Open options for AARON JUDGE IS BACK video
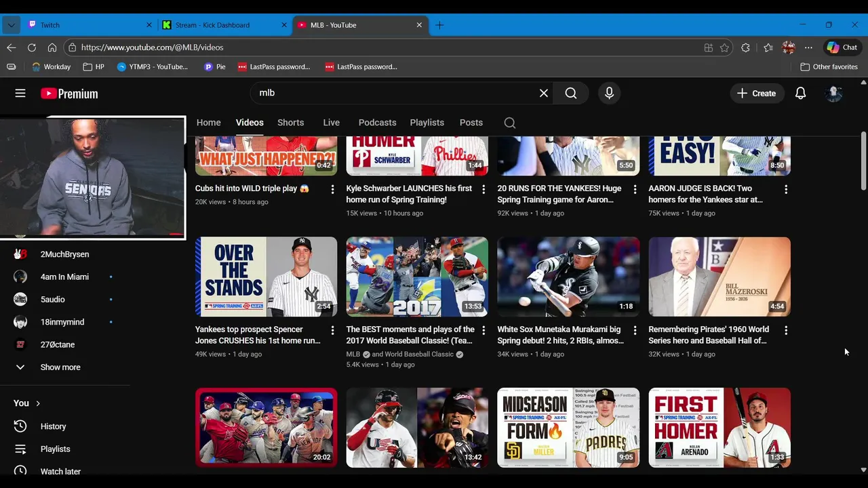Screen dimensions: 868x488 pyautogui.click(x=786, y=190)
